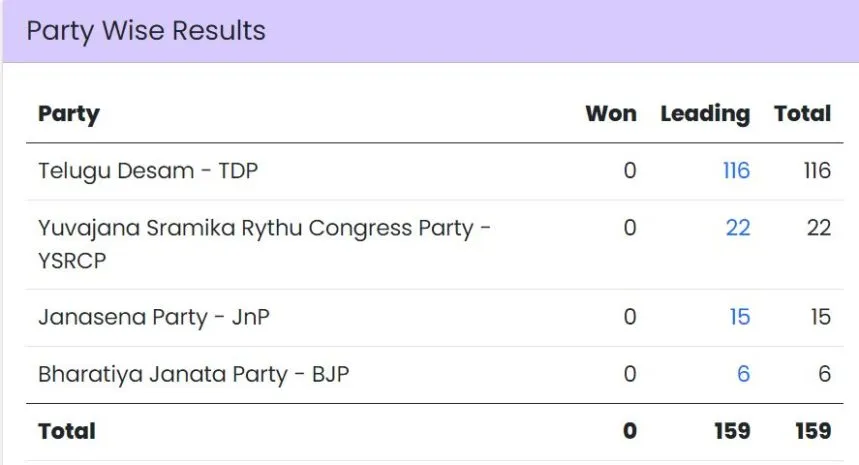The height and width of the screenshot is (465, 859).
Task: Open Janasena Party leading count link 15
Action: pos(740,317)
